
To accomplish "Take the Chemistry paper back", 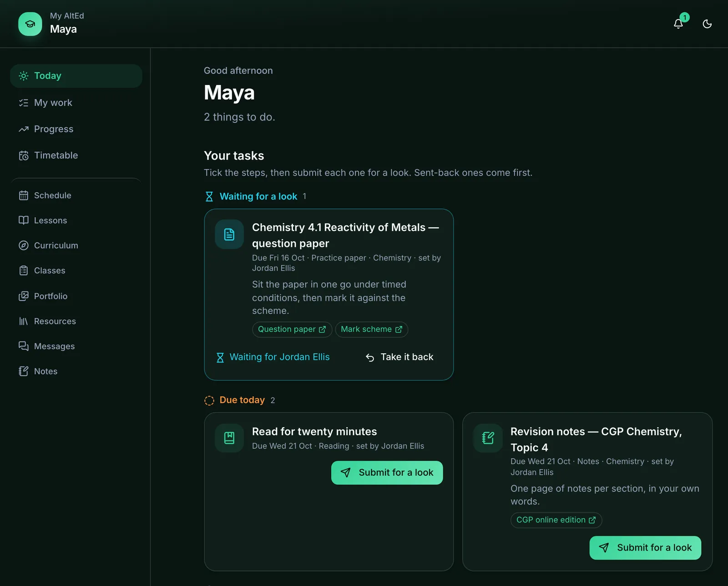I will 399,357.
